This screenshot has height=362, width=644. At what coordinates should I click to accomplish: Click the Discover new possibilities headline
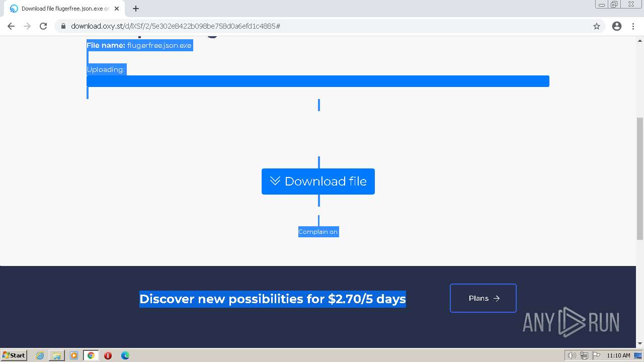click(273, 299)
